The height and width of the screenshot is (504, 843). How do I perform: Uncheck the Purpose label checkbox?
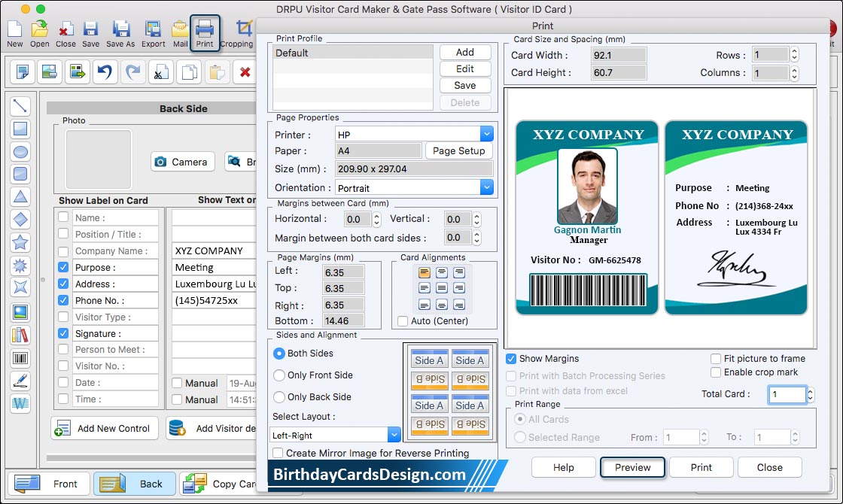pos(63,267)
